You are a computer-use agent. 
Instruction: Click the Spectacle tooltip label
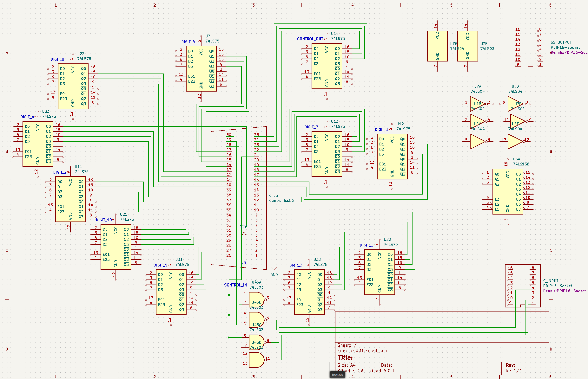point(337,375)
